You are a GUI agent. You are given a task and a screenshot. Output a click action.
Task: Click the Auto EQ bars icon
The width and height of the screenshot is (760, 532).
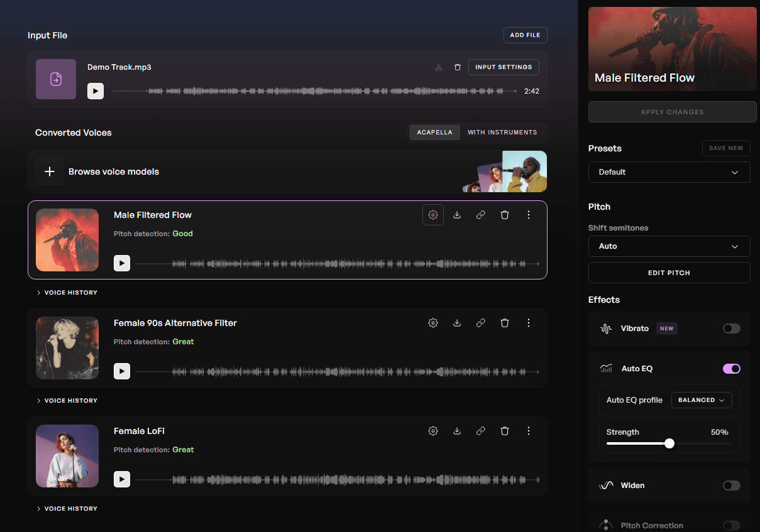click(606, 369)
